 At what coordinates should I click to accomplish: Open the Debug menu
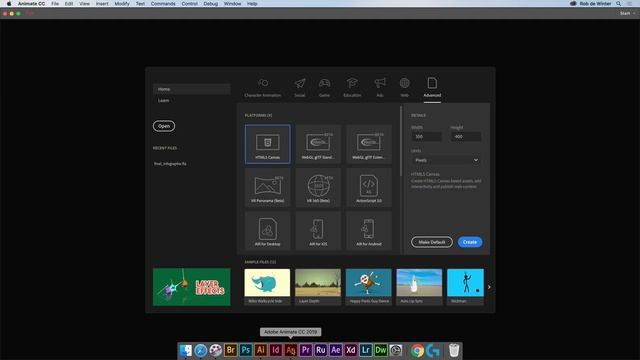(211, 4)
